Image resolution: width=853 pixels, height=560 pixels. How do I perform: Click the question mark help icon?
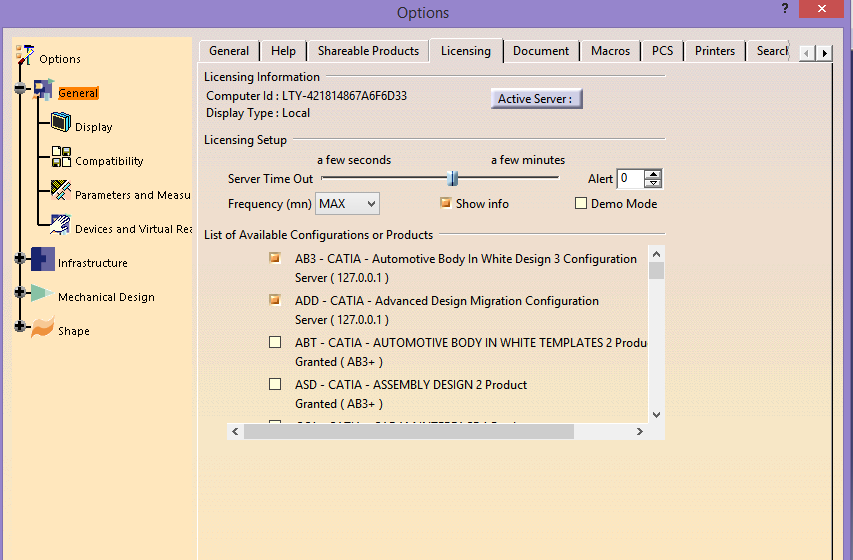pyautogui.click(x=784, y=8)
